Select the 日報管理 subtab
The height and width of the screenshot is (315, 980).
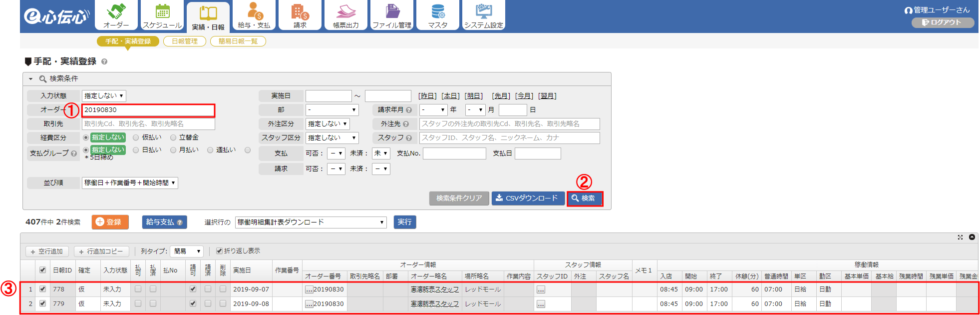pyautogui.click(x=185, y=41)
